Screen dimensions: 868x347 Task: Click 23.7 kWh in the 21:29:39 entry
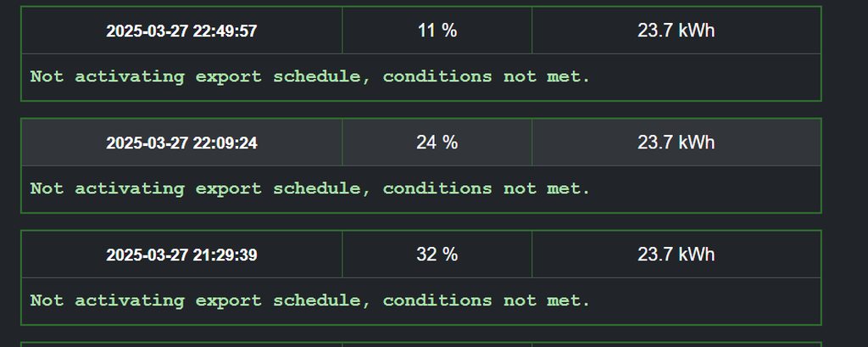(676, 255)
